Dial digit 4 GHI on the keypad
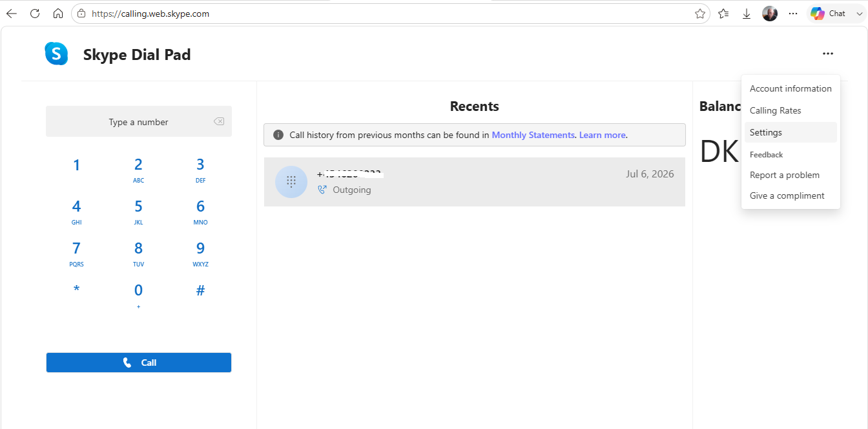868x429 pixels. point(76,212)
